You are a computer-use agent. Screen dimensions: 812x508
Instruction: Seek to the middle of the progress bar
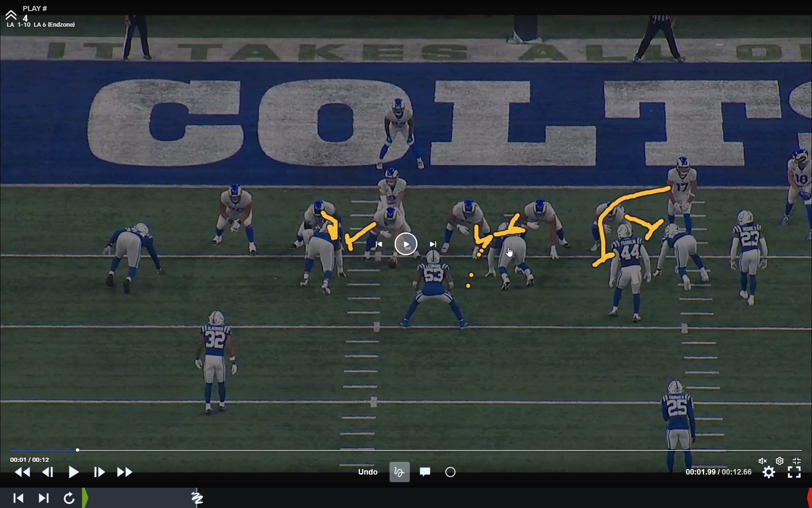click(x=406, y=450)
